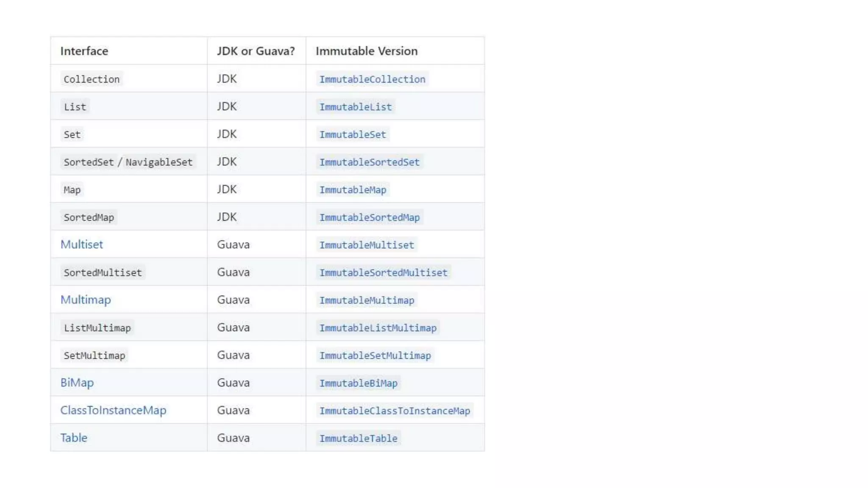Open the ImmutableListMultimap link

378,328
